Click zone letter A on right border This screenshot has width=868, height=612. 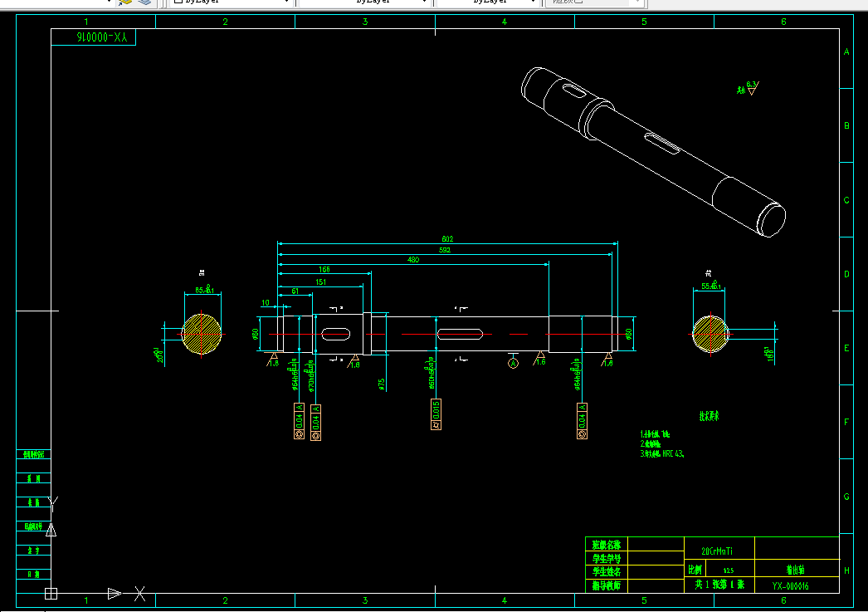pos(846,52)
